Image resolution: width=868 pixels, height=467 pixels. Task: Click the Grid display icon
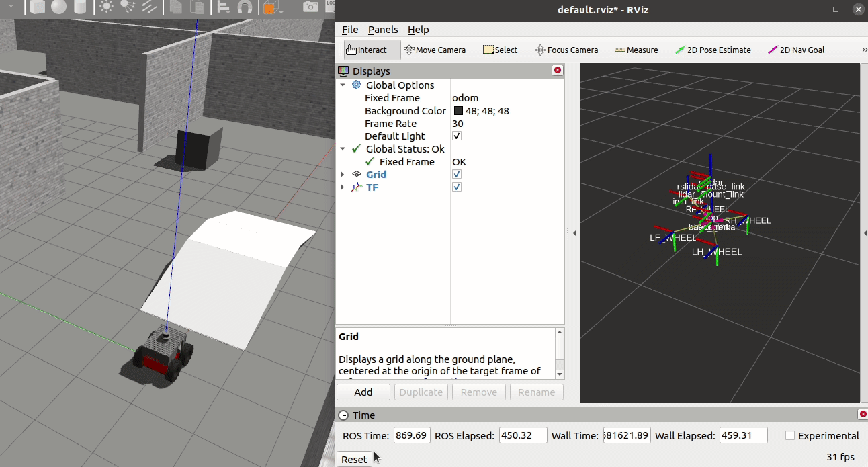tap(356, 175)
